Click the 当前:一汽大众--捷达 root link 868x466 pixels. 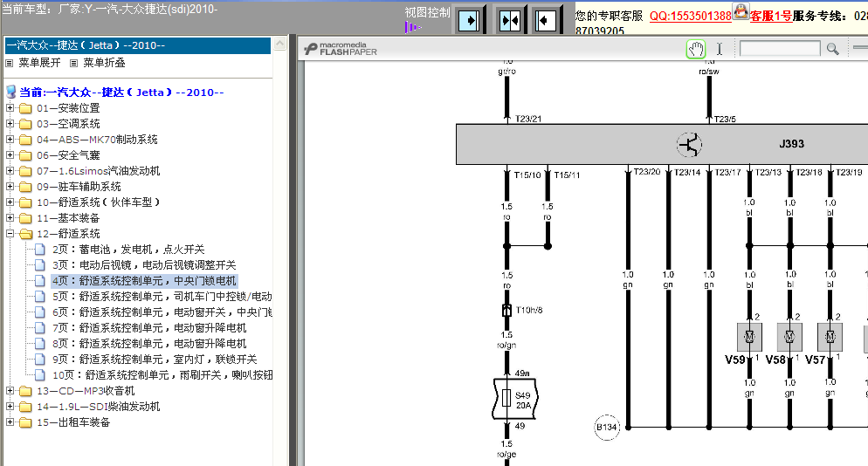[x=121, y=93]
